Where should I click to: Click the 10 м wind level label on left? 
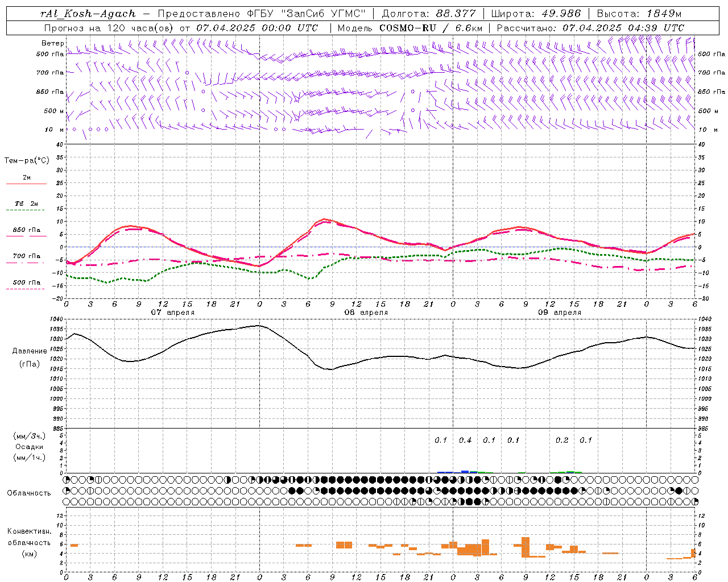click(x=54, y=130)
